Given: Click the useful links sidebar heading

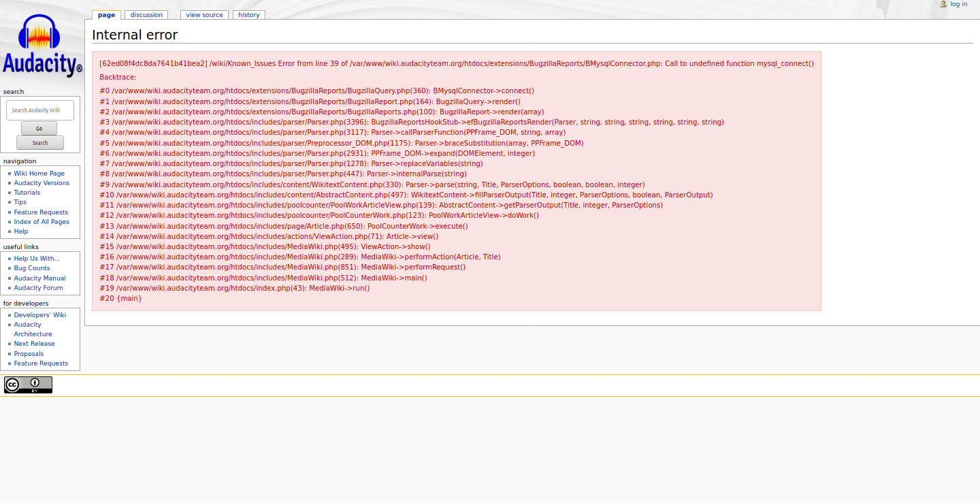Looking at the screenshot, I should [21, 246].
